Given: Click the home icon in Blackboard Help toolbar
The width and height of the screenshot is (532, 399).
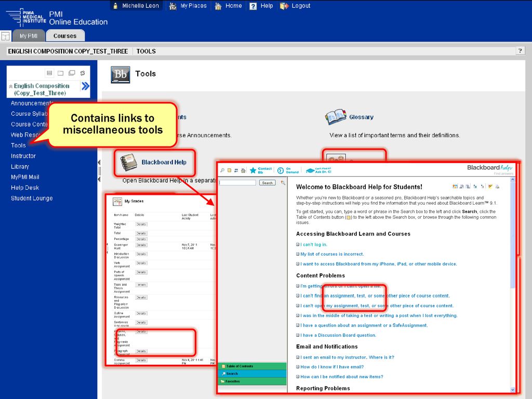Looking at the screenshot, I should tap(243, 170).
